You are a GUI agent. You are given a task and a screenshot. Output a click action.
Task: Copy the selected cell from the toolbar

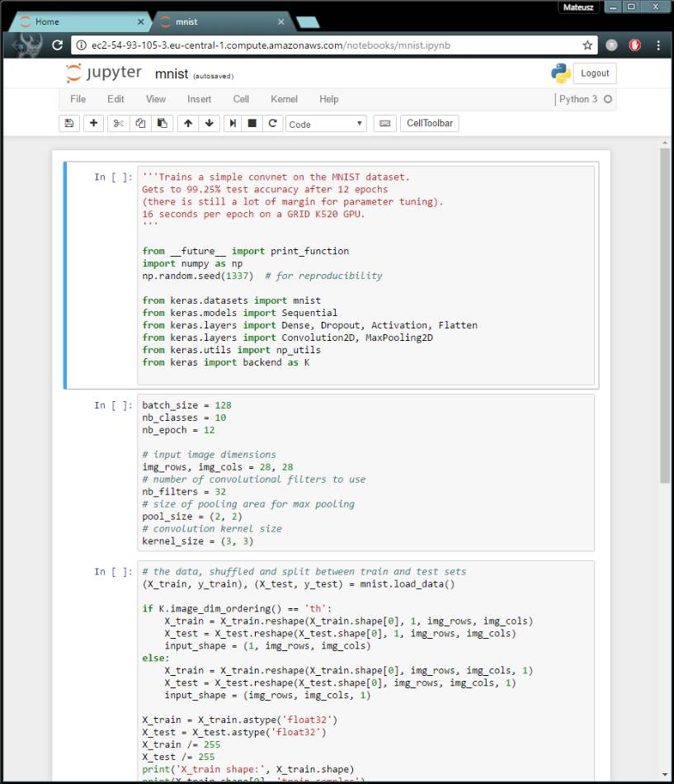140,124
